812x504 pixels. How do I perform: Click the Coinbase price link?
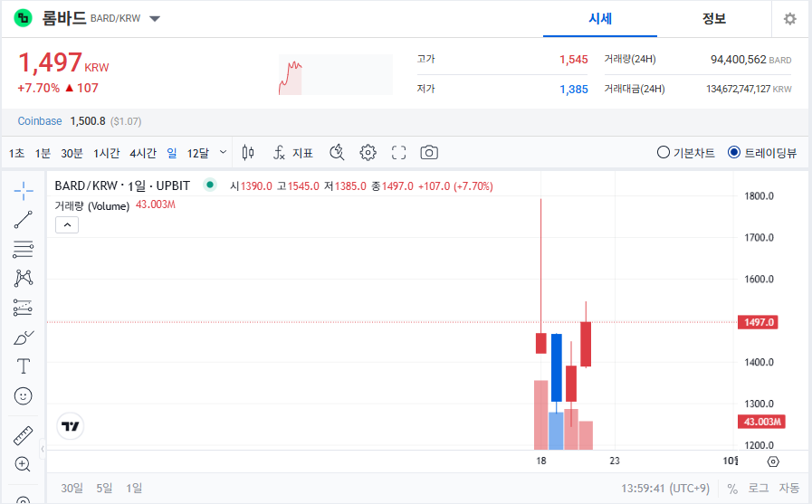40,121
